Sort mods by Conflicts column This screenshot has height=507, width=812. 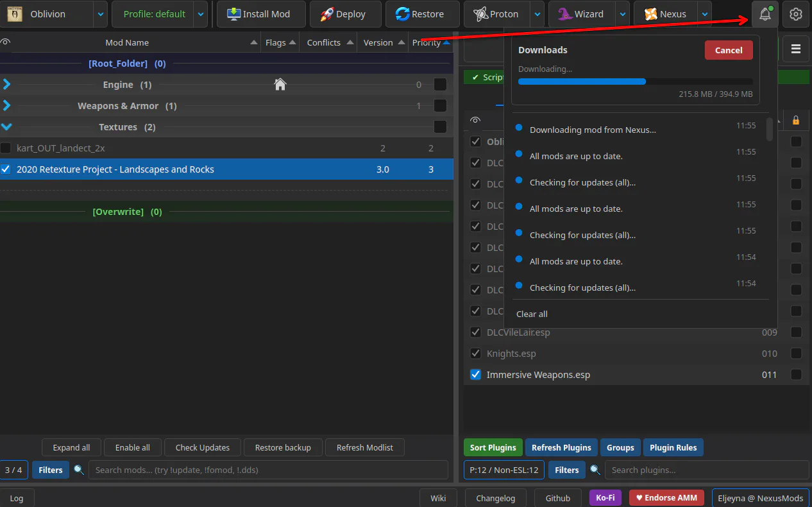point(328,42)
